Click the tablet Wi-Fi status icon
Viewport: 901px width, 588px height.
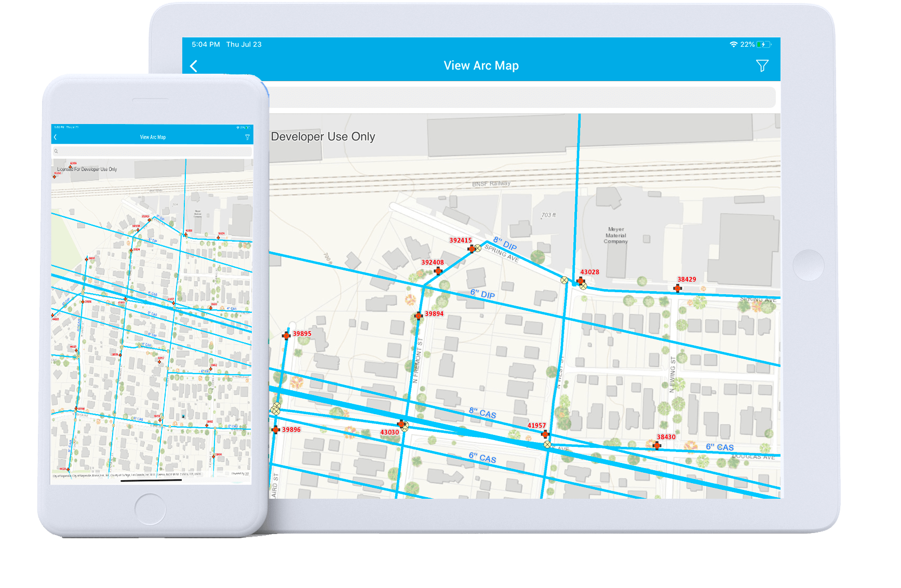[733, 45]
